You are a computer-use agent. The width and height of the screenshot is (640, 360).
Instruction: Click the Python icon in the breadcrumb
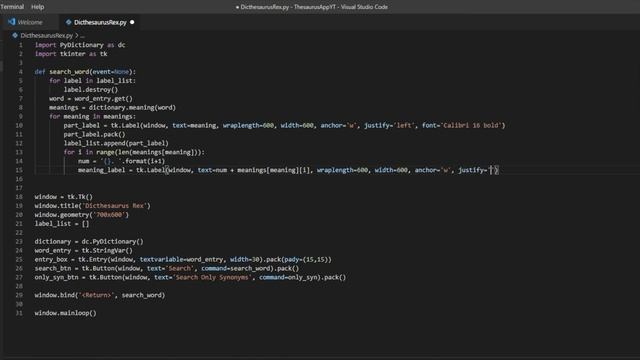pyautogui.click(x=15, y=36)
